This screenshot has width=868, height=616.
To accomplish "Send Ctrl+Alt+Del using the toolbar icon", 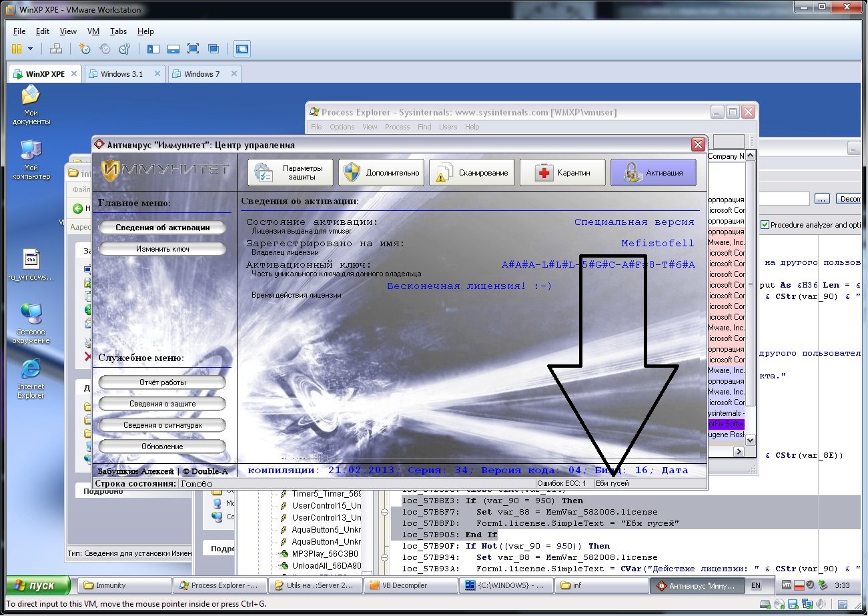I will click(57, 49).
